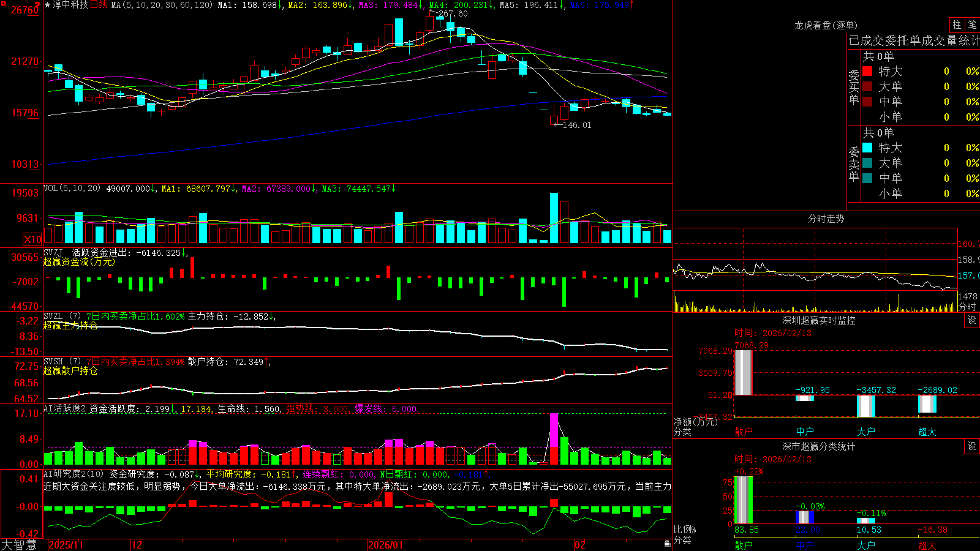The image size is (980, 551).
Task: Open the AI活跃度2 indicator label
Action: pos(66,409)
